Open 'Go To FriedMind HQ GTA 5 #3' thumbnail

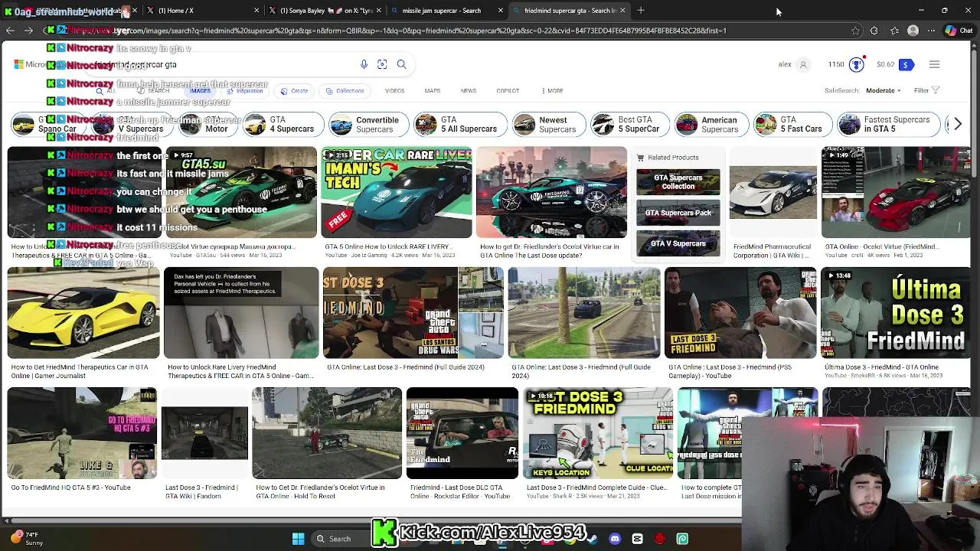(82, 433)
